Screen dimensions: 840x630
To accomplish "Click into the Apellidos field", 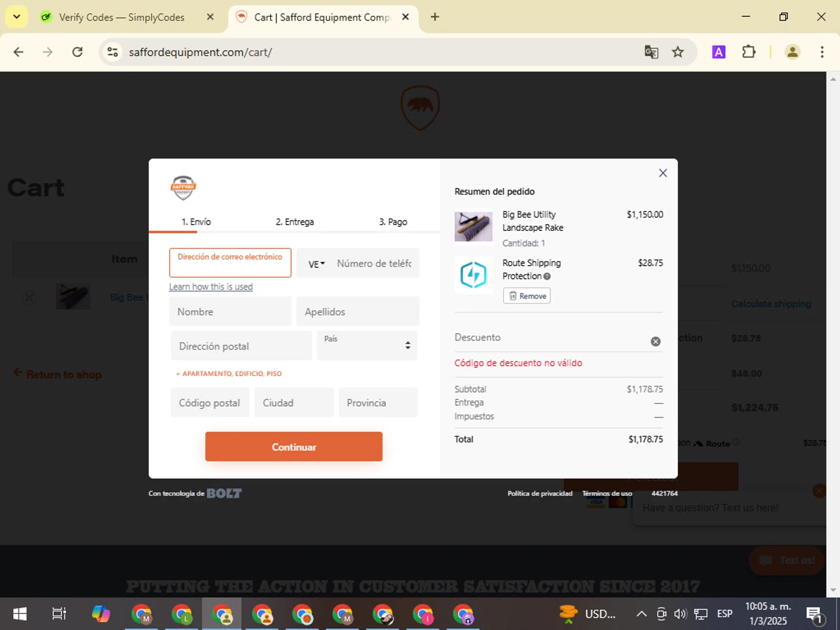I will tap(357, 311).
